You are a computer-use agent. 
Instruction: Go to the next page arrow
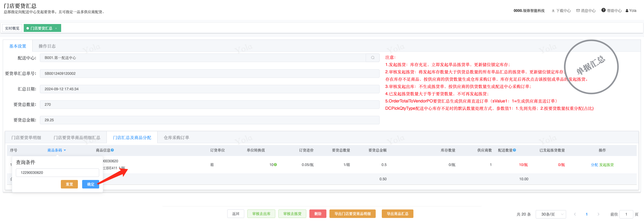598,214
